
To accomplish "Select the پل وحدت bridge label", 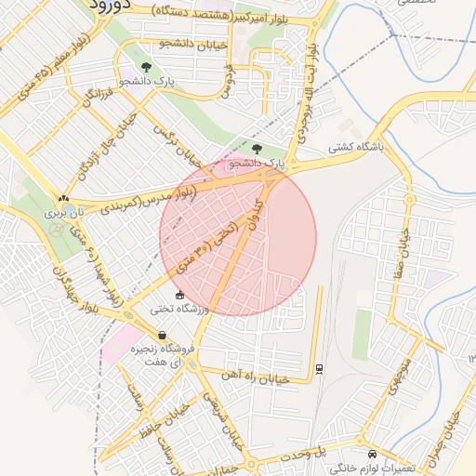I will pos(303,454).
